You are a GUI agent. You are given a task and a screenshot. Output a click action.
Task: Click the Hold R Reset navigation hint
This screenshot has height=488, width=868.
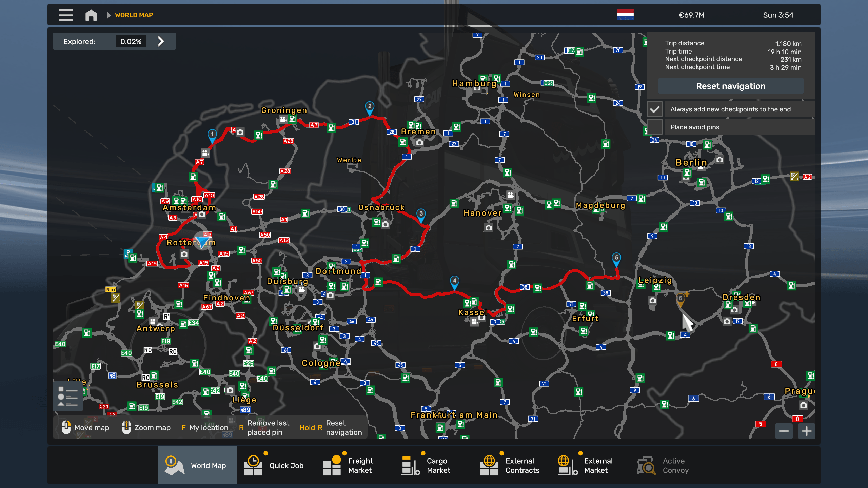(x=331, y=428)
